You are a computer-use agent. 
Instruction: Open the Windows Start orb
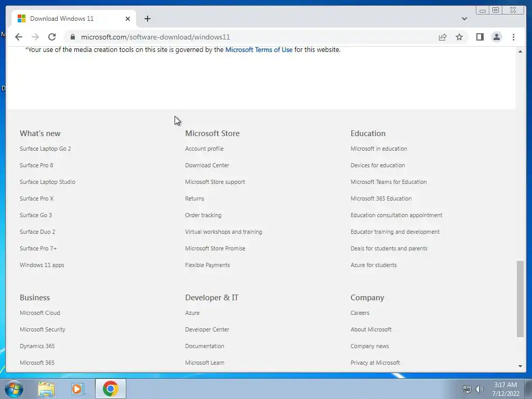click(14, 389)
